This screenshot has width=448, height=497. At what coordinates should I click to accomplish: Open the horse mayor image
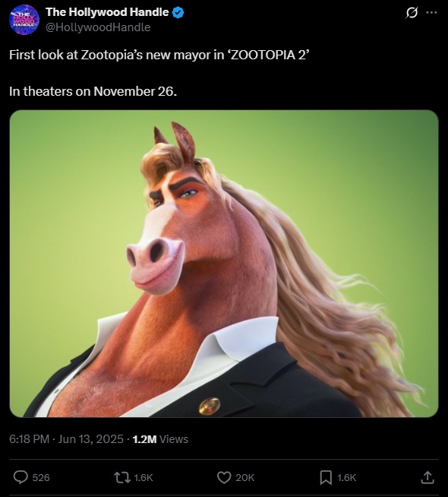pos(224,264)
